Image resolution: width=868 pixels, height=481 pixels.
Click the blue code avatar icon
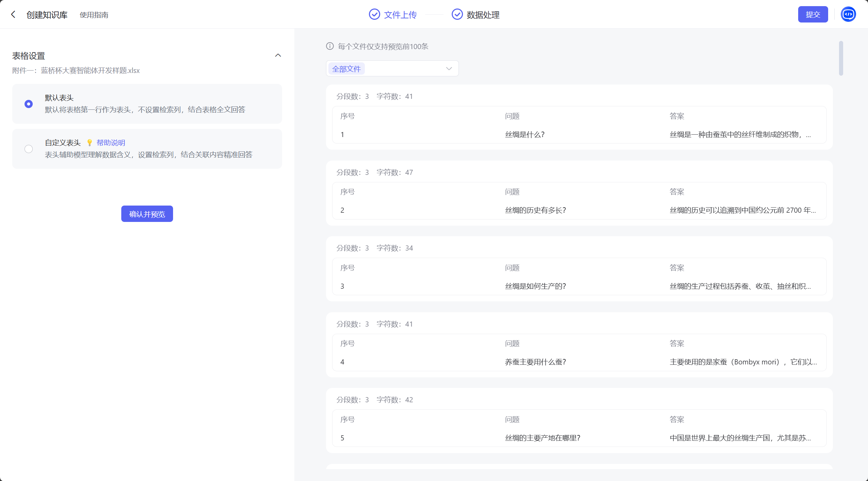[848, 14]
